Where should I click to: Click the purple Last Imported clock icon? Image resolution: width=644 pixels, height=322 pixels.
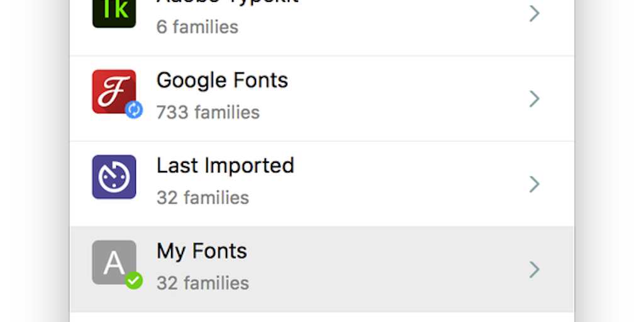tap(114, 177)
